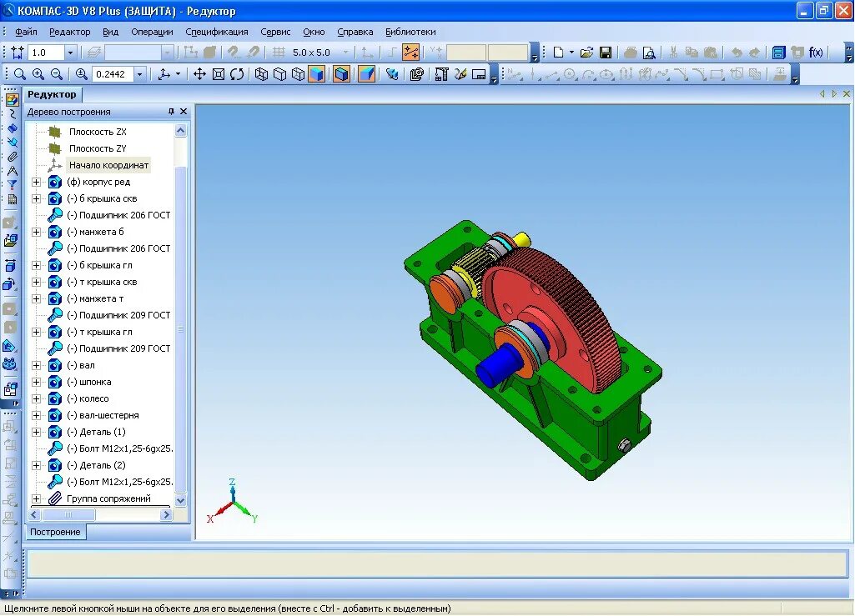Screen dimensions: 855x616
Task: Select the Редуктор document tab
Action: (53, 94)
